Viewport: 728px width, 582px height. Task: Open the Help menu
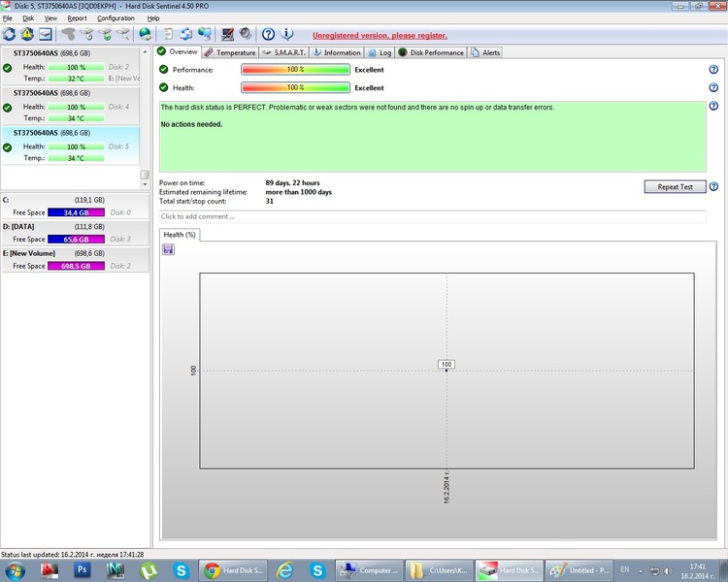pos(153,18)
